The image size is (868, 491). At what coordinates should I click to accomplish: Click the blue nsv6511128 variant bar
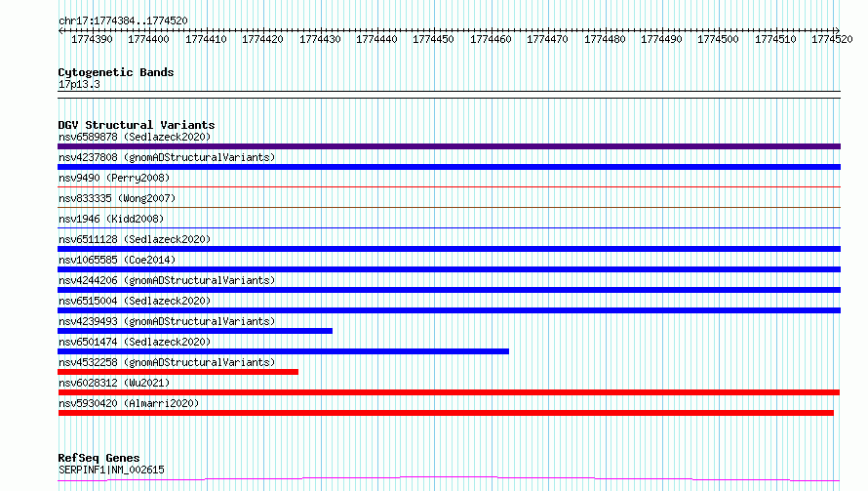449,249
